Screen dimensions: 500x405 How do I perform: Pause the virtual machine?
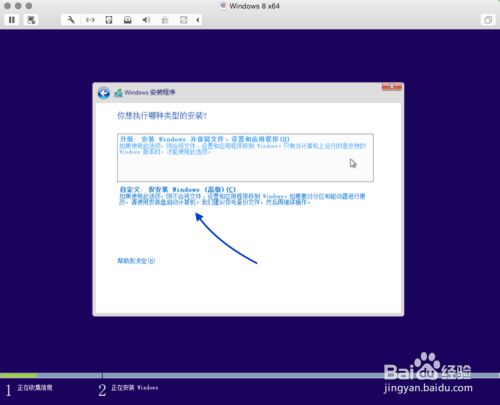coord(12,20)
